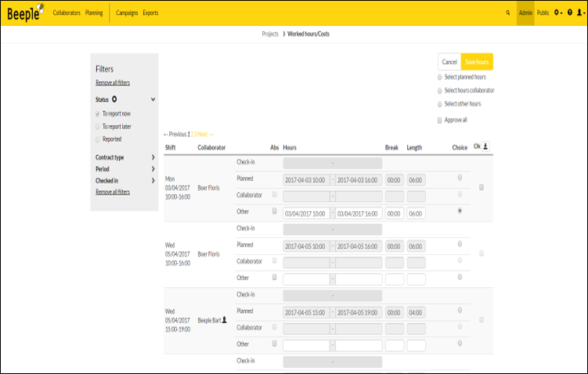Open the help question mark icon
Viewport: 588px width, 374px height.
click(x=570, y=13)
